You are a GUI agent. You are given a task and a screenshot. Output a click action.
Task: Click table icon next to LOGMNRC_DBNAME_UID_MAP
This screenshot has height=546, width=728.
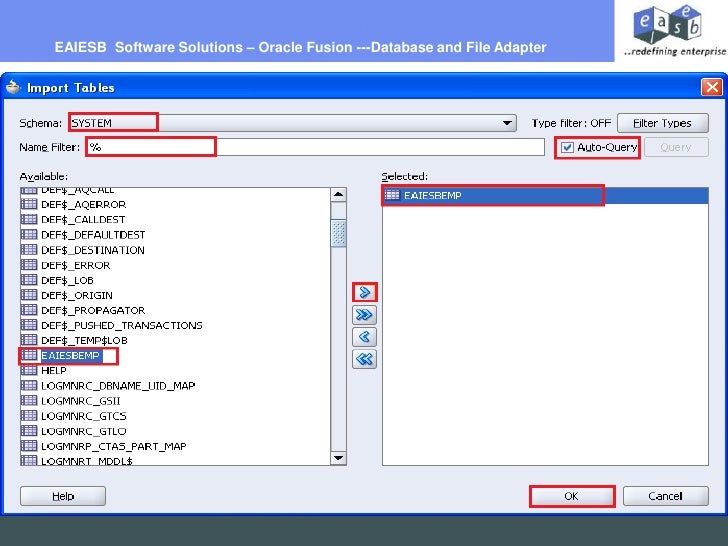click(x=29, y=385)
